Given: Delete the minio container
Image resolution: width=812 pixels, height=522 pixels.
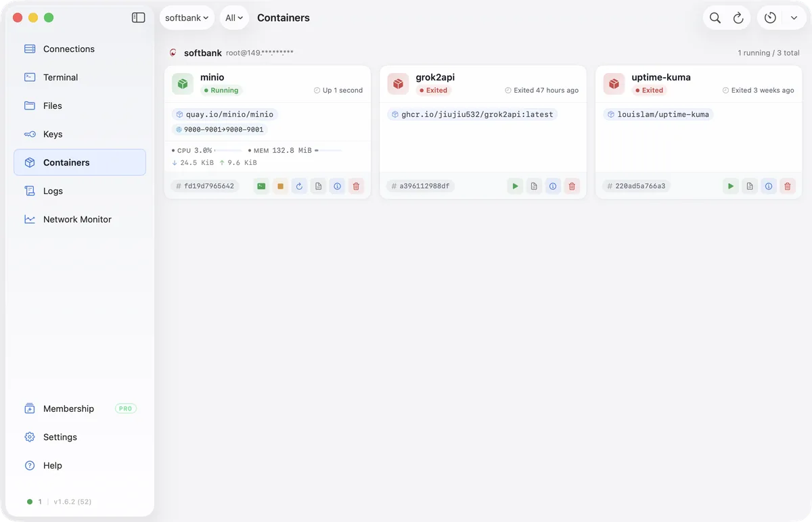Looking at the screenshot, I should coord(356,186).
